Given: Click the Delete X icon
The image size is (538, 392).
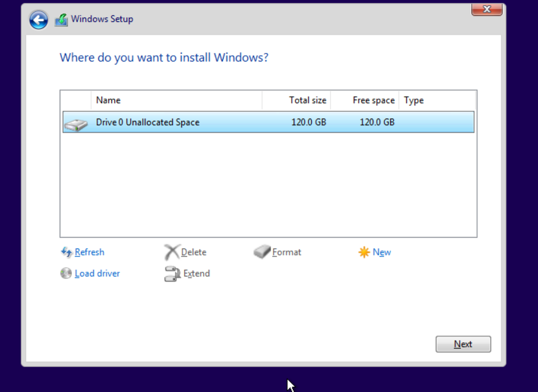Looking at the screenshot, I should tap(171, 252).
